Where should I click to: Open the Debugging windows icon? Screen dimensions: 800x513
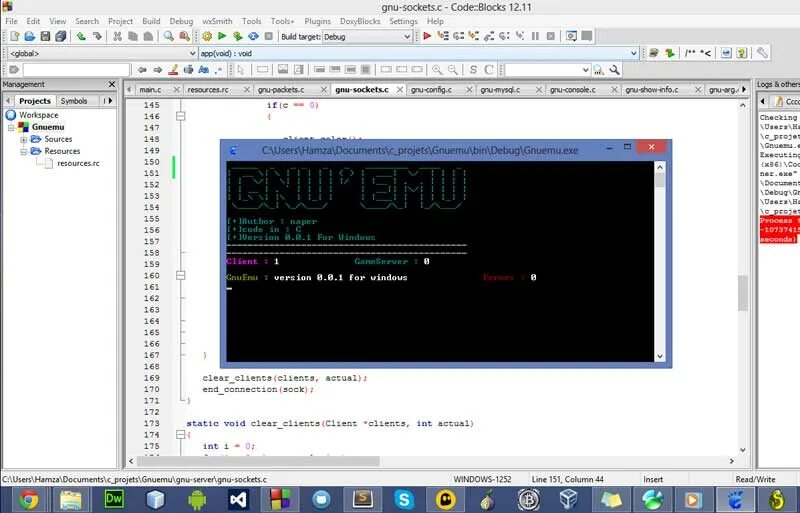571,36
